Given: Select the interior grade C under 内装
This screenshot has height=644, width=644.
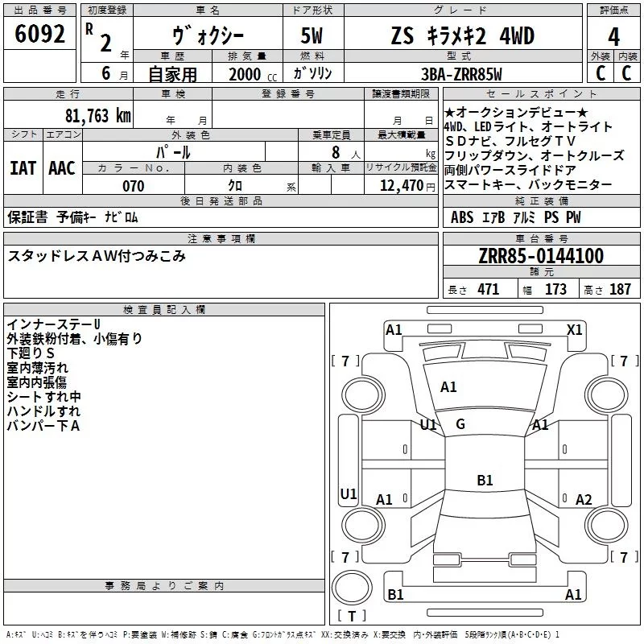Looking at the screenshot, I should [626, 73].
